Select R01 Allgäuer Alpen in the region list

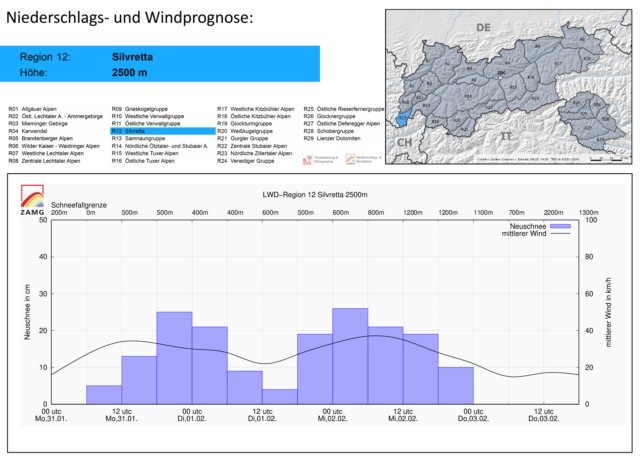33,109
